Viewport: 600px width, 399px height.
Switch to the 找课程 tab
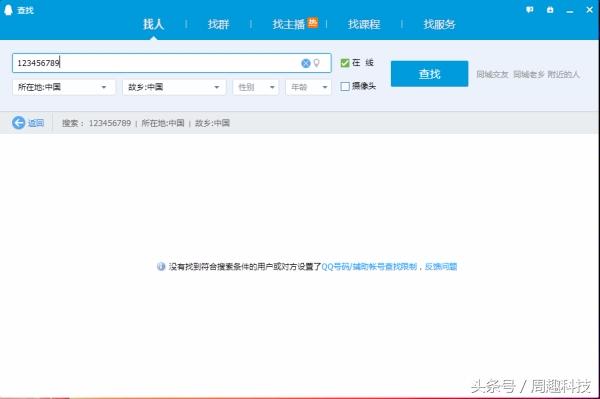pos(364,24)
